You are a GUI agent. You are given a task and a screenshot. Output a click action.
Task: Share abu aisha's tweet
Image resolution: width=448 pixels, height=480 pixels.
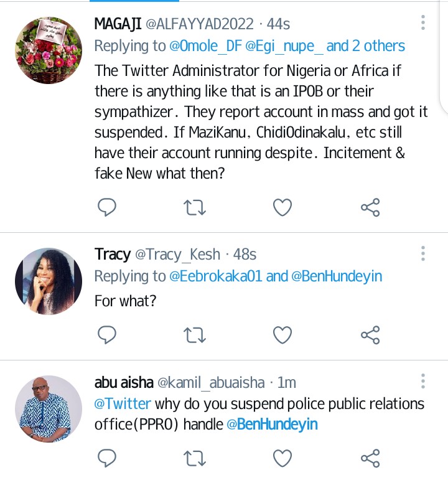(370, 458)
